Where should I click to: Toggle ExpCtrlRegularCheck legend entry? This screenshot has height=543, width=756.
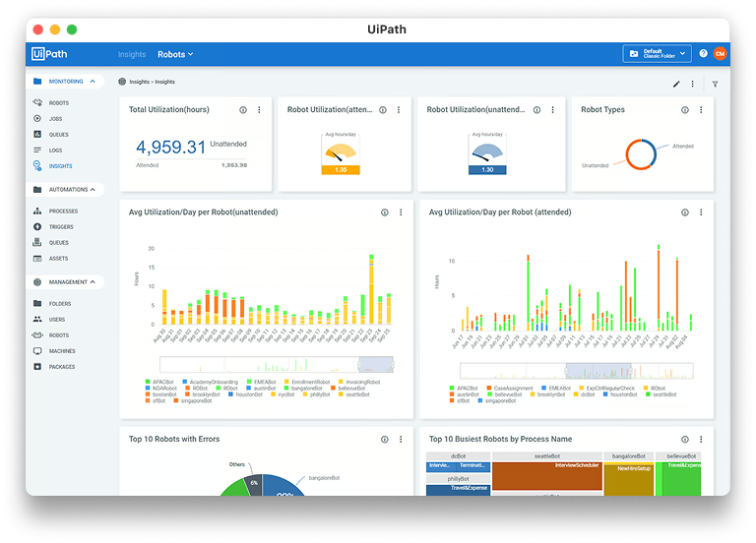(x=607, y=389)
